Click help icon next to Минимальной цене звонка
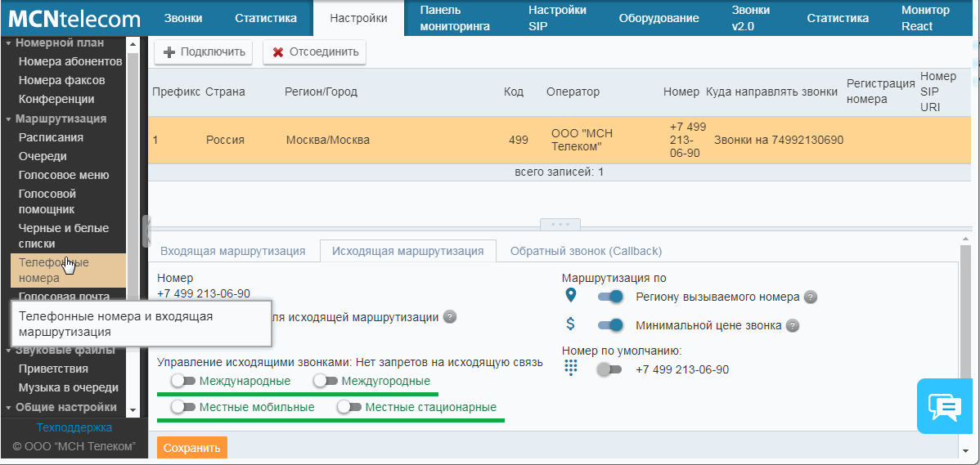 [792, 326]
